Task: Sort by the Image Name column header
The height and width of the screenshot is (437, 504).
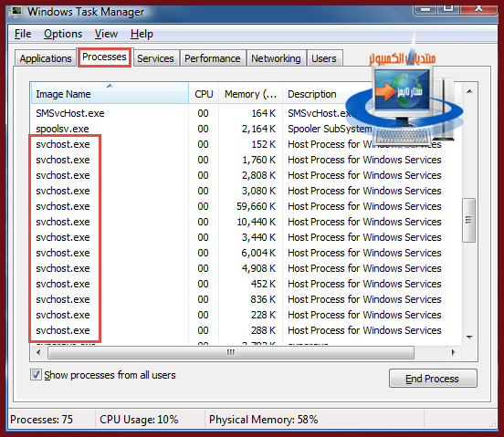Action: coord(110,94)
